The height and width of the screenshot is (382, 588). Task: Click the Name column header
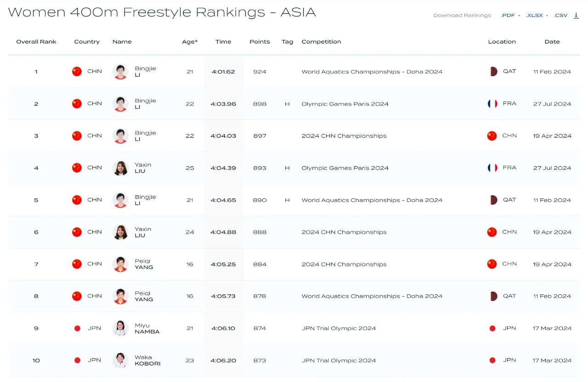[x=122, y=42]
